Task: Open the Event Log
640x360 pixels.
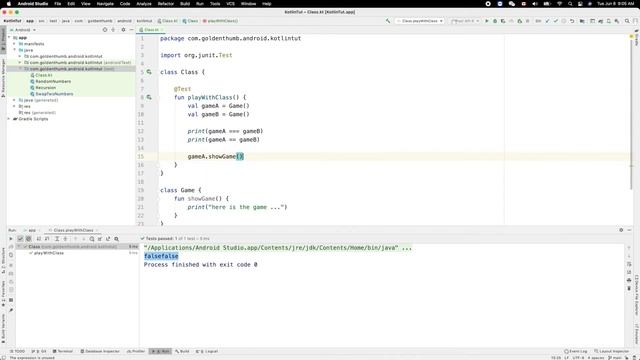Action: tap(576, 351)
